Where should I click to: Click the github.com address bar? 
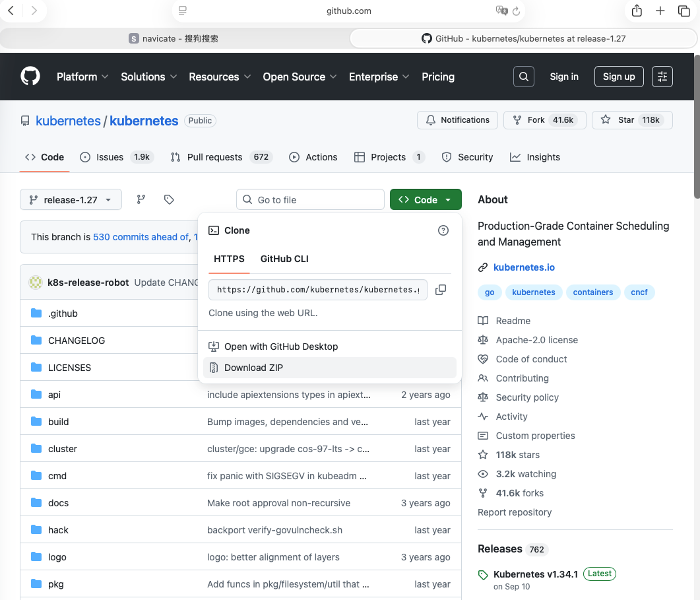(348, 11)
